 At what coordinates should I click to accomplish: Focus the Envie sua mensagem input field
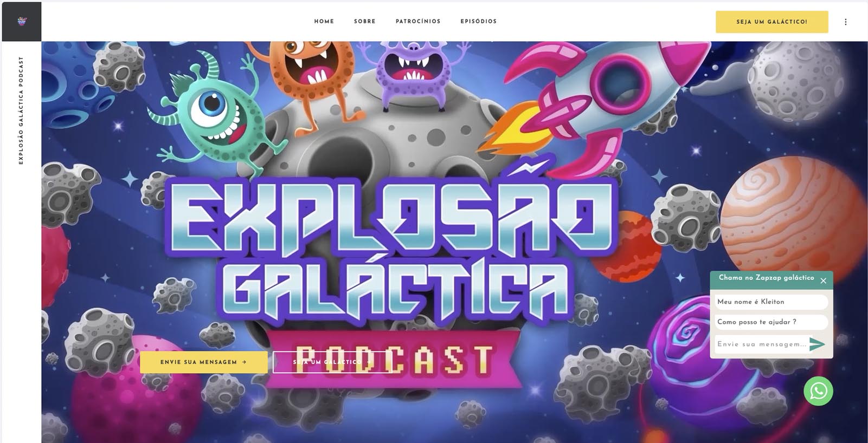[761, 344]
